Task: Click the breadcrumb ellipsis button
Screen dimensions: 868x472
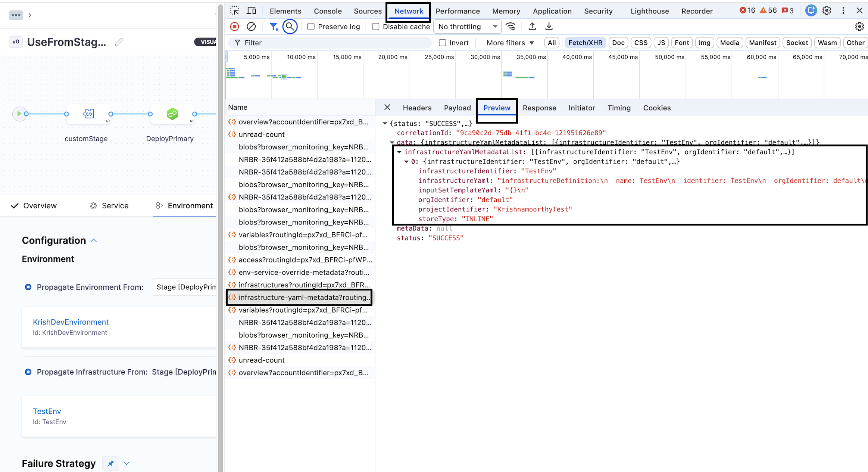Action: (x=16, y=15)
